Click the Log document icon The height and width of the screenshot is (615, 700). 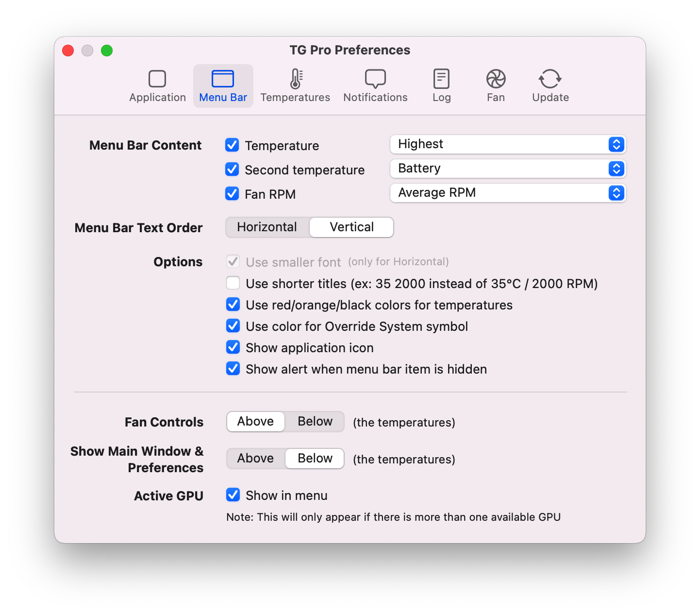[x=441, y=79]
